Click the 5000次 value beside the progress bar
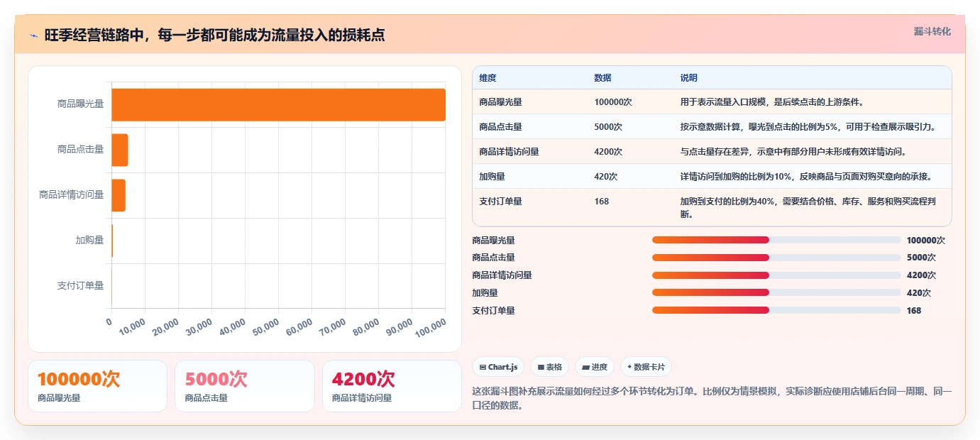Image resolution: width=980 pixels, height=440 pixels. (x=921, y=258)
